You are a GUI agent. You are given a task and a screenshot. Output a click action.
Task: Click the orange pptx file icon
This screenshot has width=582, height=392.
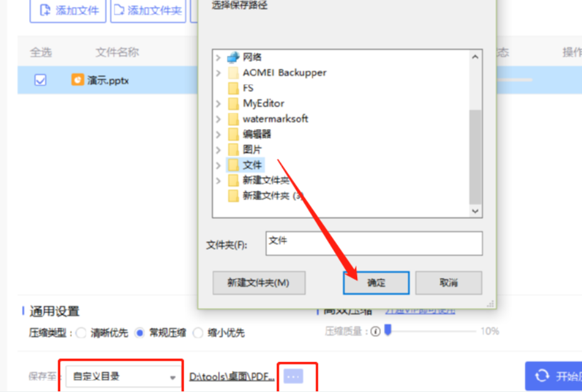[x=77, y=80]
